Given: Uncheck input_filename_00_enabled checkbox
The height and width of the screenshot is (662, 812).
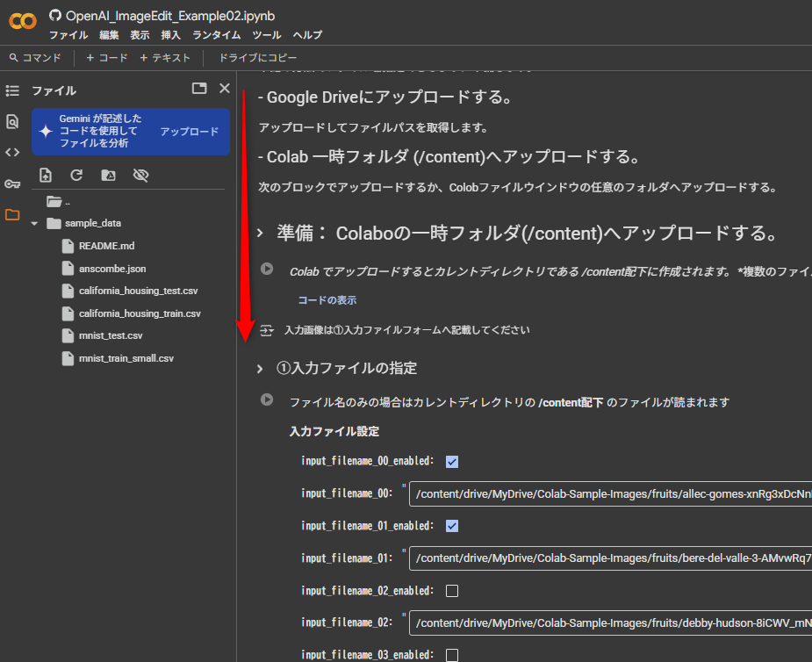Looking at the screenshot, I should point(452,462).
